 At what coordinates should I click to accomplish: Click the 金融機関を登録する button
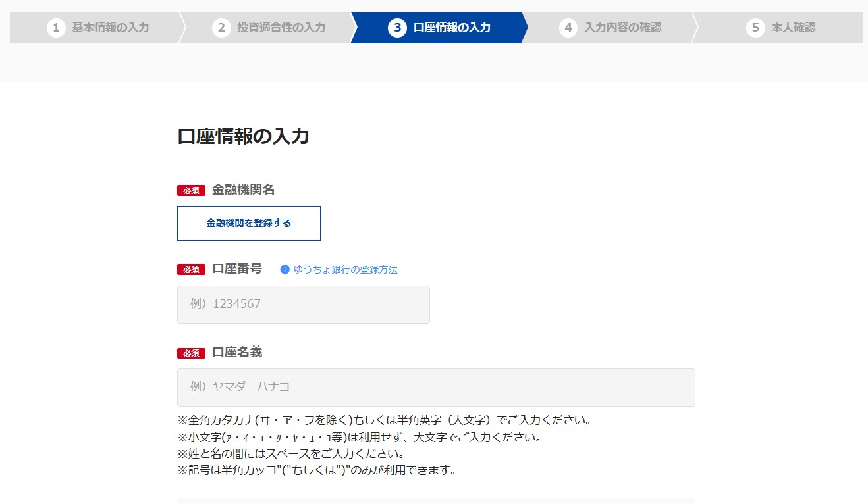[x=248, y=223]
